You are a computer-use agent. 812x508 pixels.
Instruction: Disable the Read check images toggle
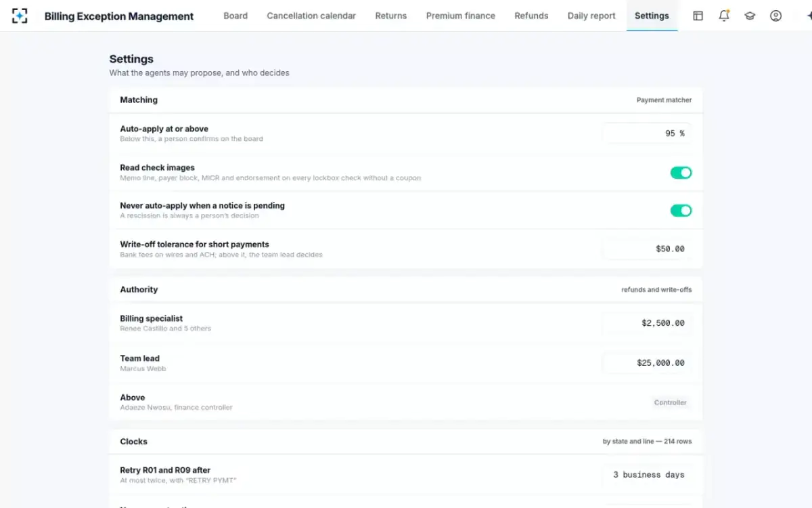coord(681,173)
